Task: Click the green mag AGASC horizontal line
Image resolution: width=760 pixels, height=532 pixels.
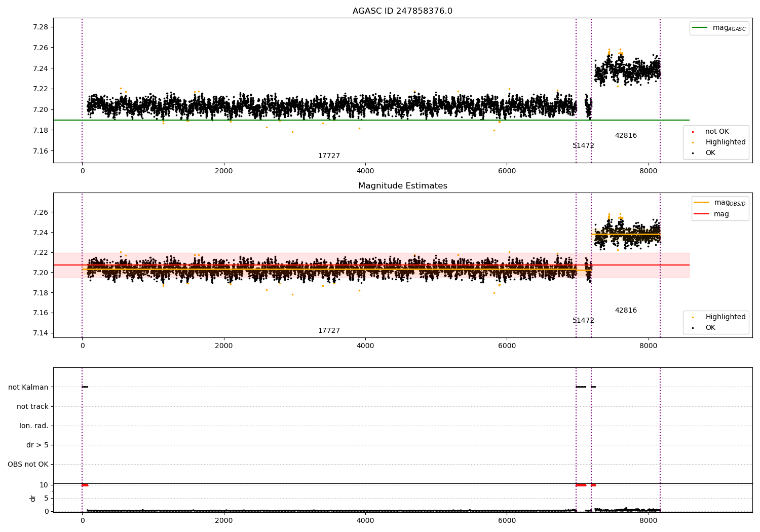Action: point(371,120)
